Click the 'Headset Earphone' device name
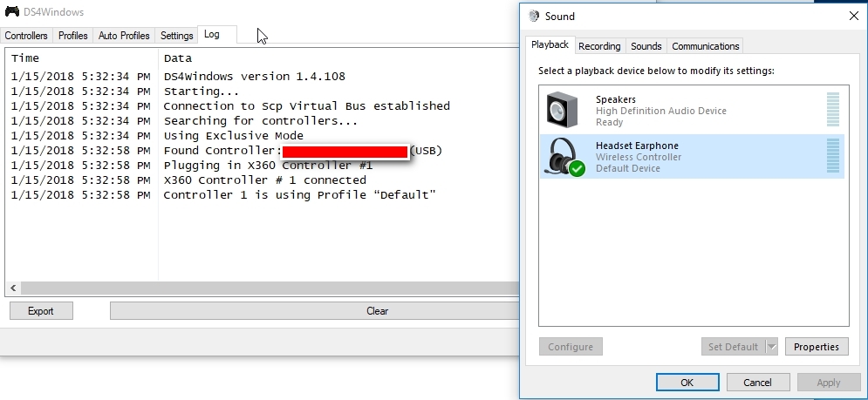Image resolution: width=868 pixels, height=400 pixels. [x=637, y=146]
